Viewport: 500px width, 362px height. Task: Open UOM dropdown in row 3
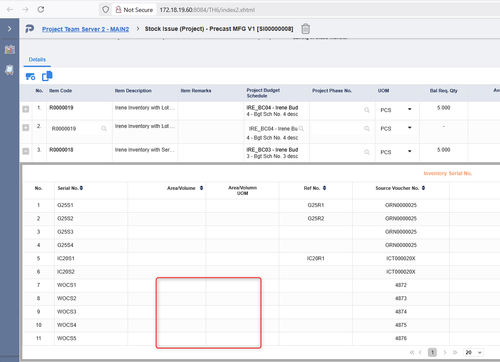410,151
